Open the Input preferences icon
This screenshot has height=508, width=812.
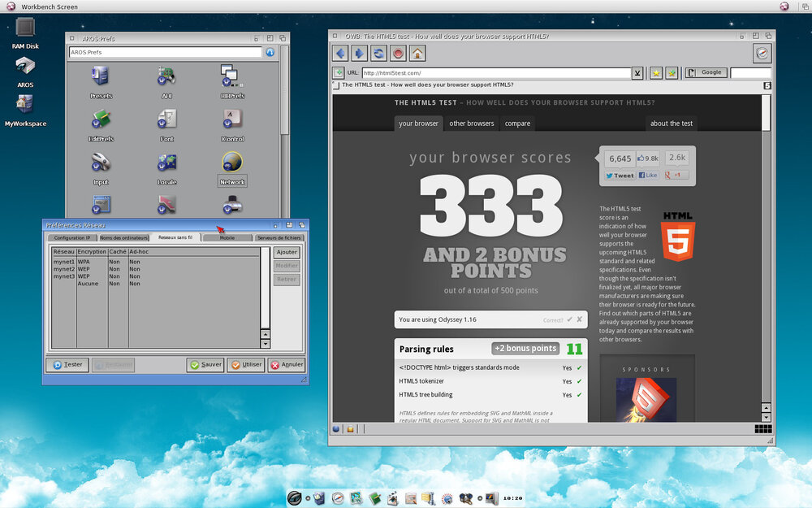(x=101, y=166)
